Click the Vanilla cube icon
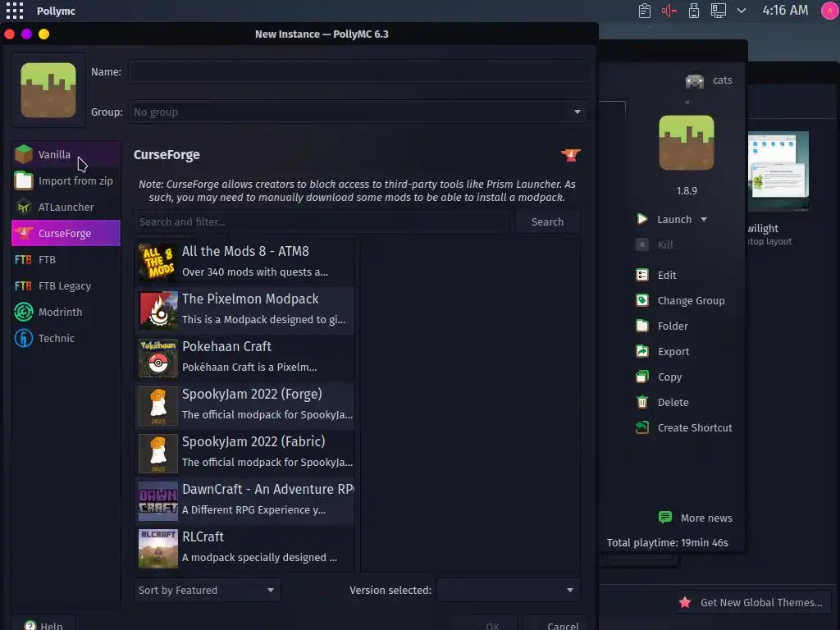840x630 pixels. click(x=24, y=154)
